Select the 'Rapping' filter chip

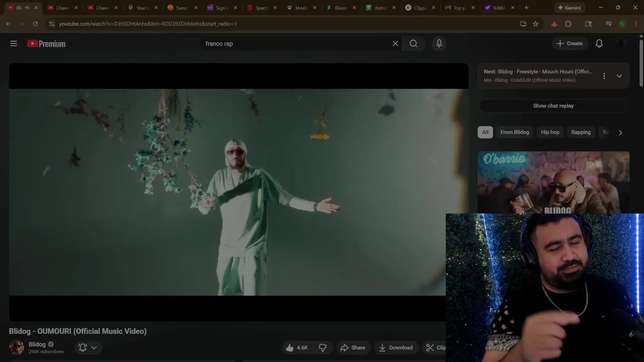point(581,132)
